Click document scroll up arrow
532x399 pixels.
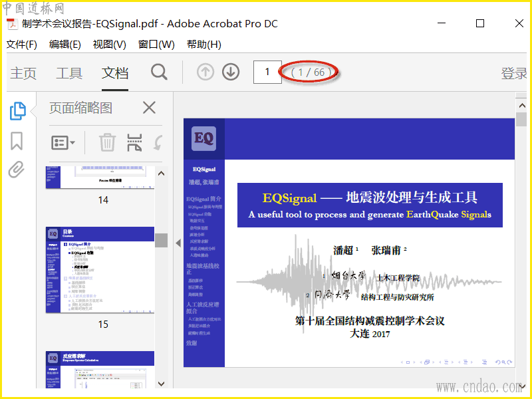pos(522,106)
